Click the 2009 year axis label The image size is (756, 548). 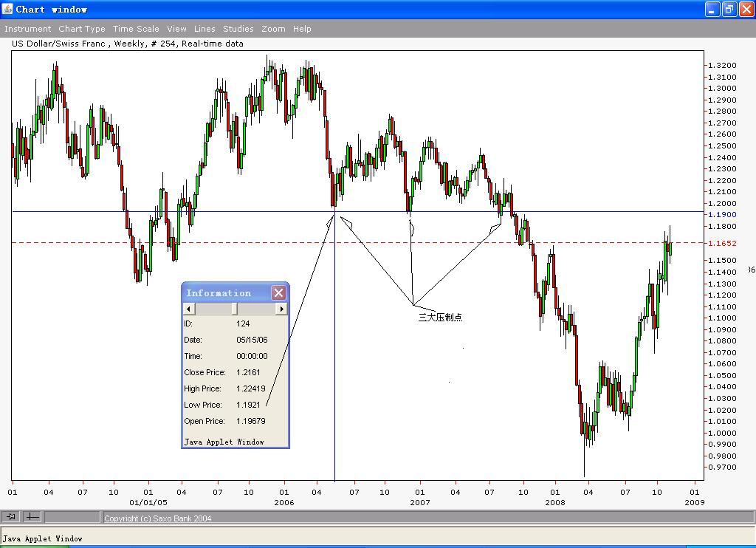pyautogui.click(x=694, y=502)
